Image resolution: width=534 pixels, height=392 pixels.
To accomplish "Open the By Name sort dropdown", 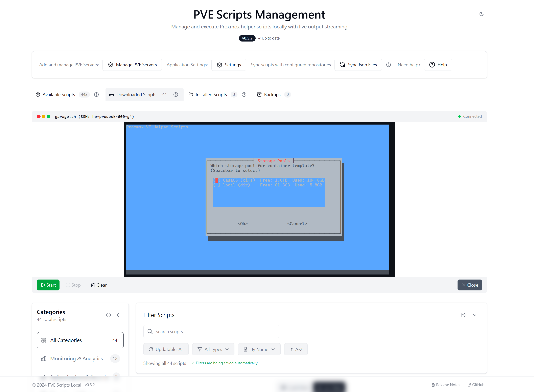I will coord(259,349).
